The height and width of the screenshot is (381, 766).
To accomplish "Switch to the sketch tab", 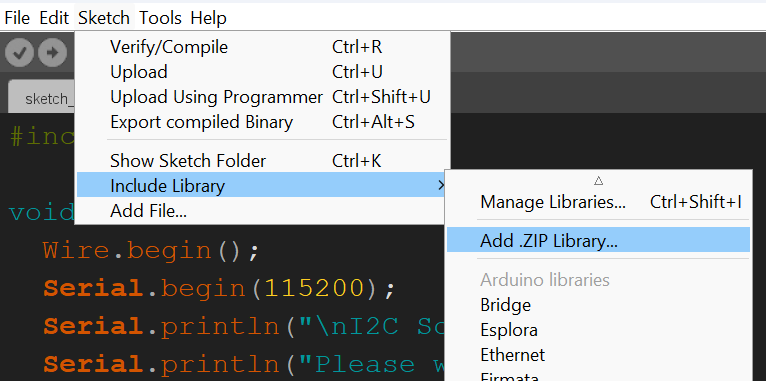I will click(x=42, y=98).
